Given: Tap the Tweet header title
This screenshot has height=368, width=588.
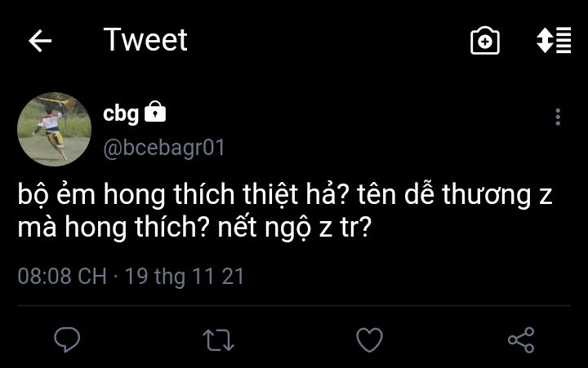Looking at the screenshot, I should 145,40.
